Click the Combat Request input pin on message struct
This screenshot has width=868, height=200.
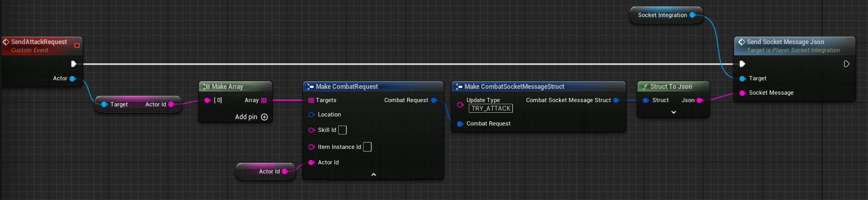460,123
